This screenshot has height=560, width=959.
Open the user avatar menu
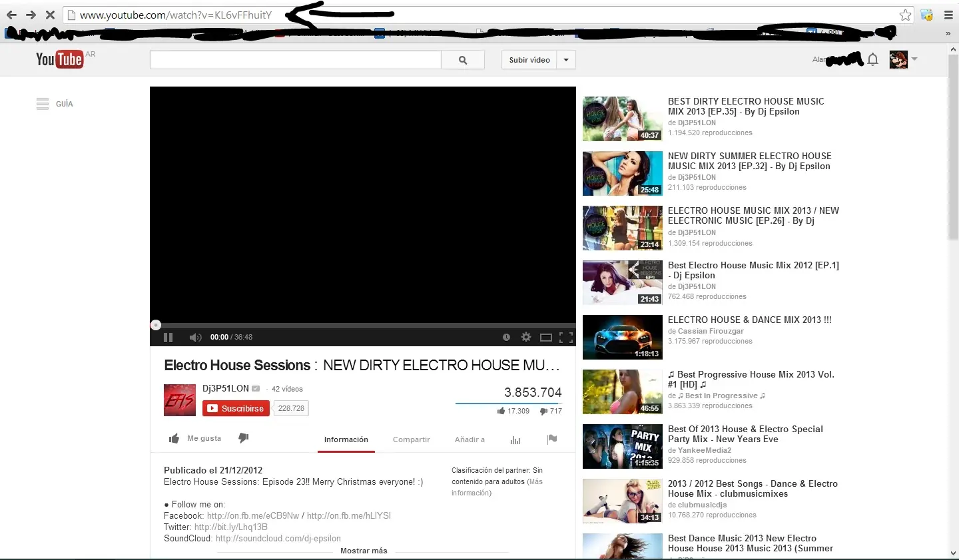click(x=898, y=59)
